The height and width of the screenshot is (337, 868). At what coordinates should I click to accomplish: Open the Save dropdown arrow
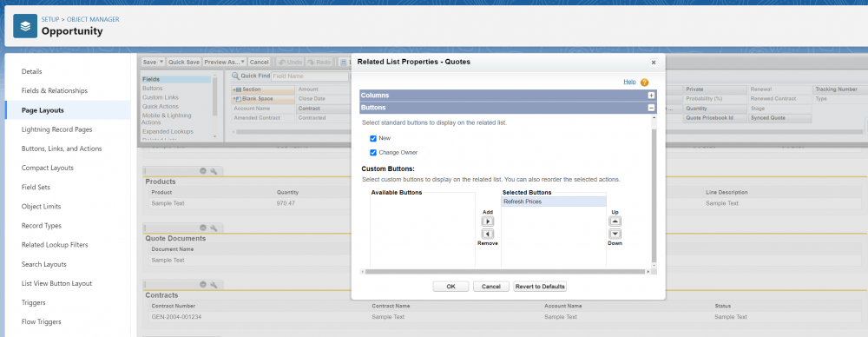161,62
